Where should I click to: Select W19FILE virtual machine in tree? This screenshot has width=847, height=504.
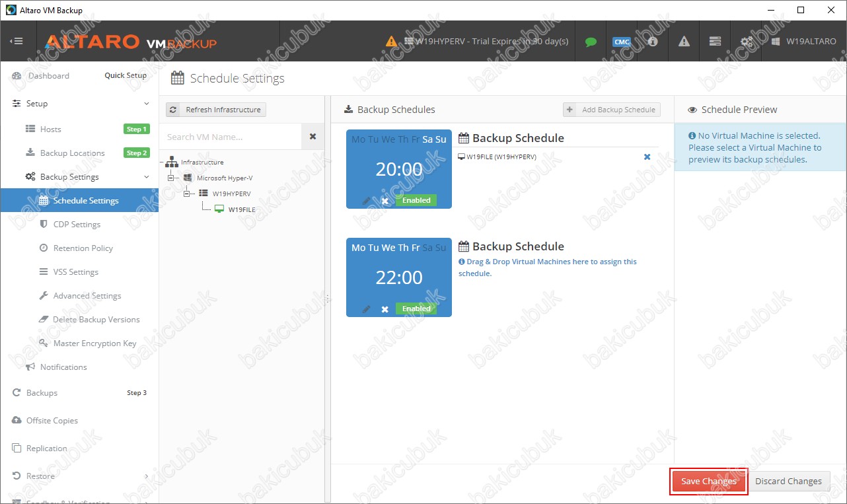(x=242, y=210)
